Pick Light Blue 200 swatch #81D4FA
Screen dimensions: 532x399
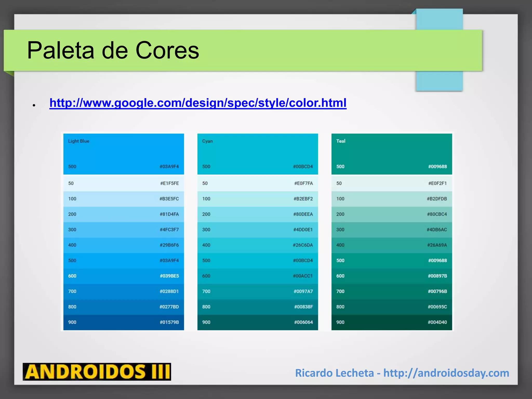click(124, 214)
